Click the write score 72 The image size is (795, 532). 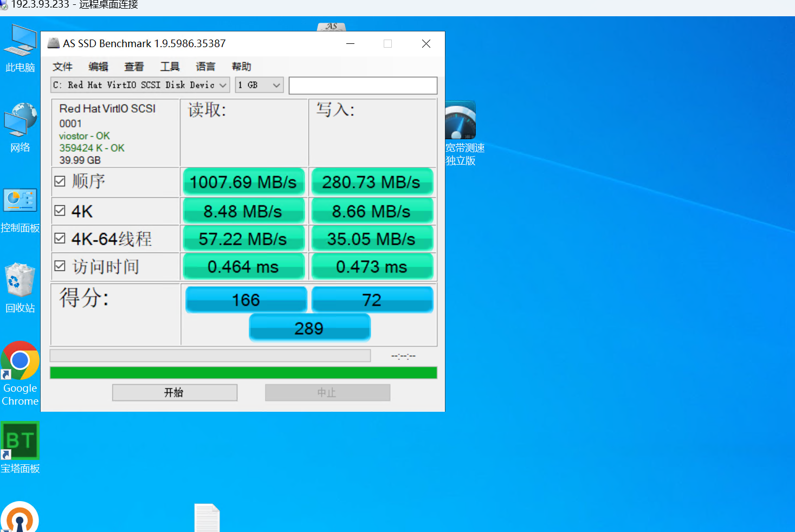point(372,300)
